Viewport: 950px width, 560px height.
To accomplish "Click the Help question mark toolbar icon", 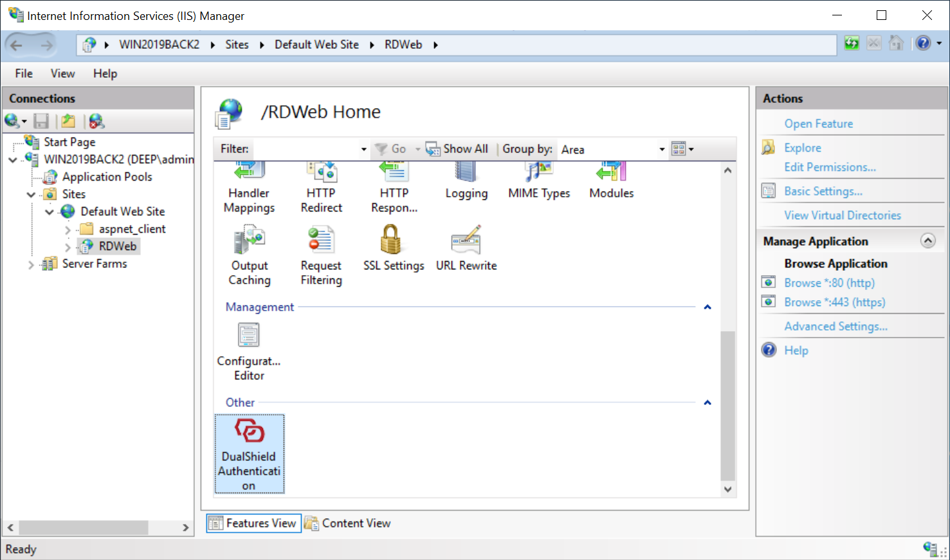I will 923,44.
